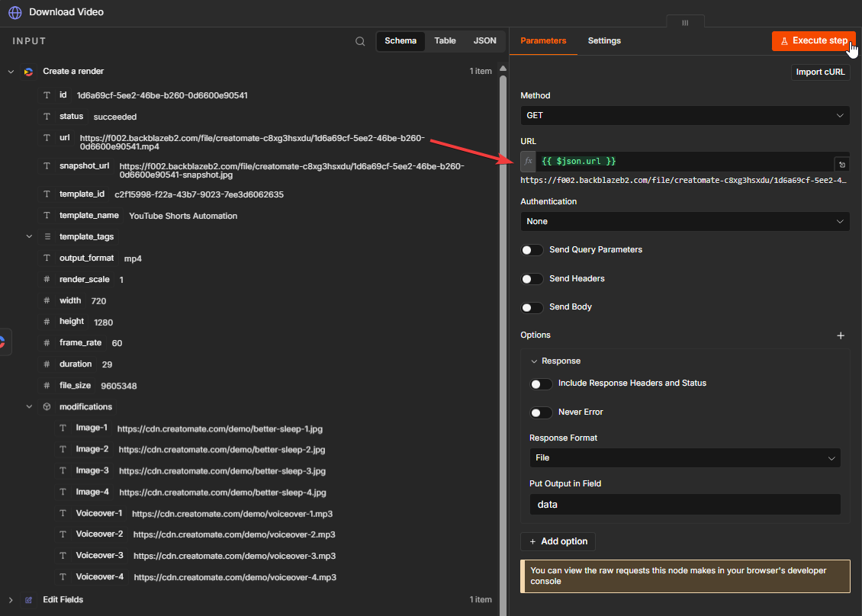Image resolution: width=862 pixels, height=616 pixels.
Task: Expand the Edit Fields node
Action: pyautogui.click(x=11, y=599)
